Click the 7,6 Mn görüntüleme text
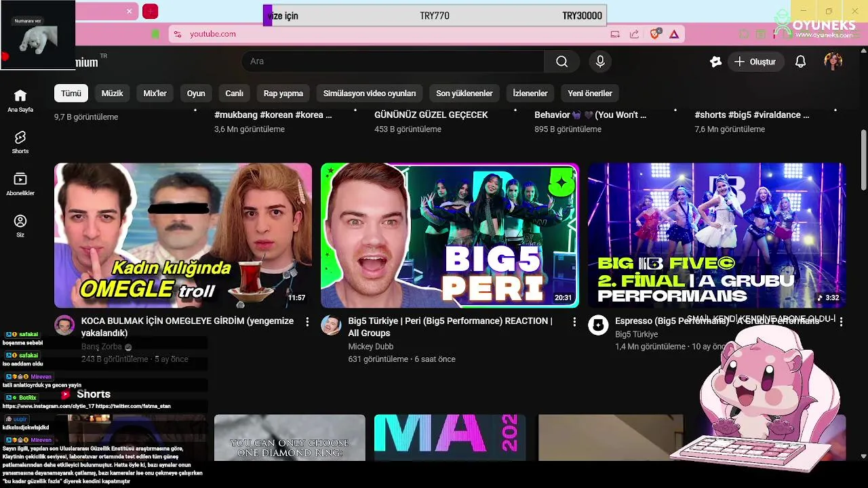 click(730, 129)
